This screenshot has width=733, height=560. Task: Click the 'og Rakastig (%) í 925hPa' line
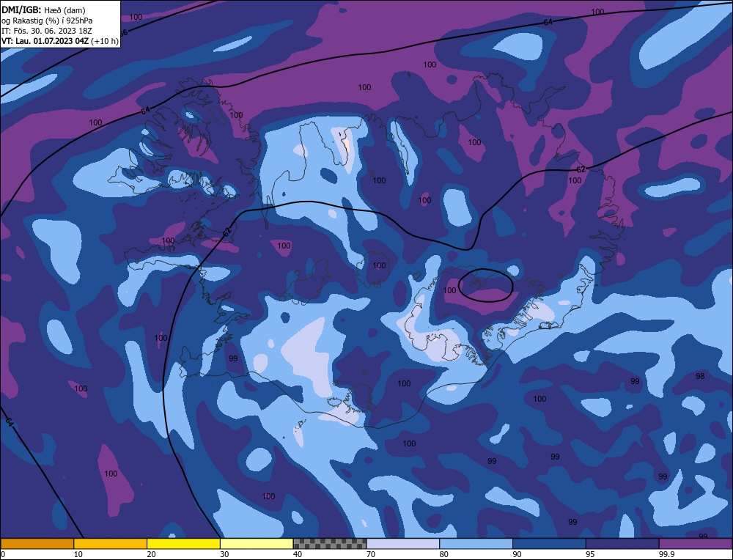click(47, 21)
